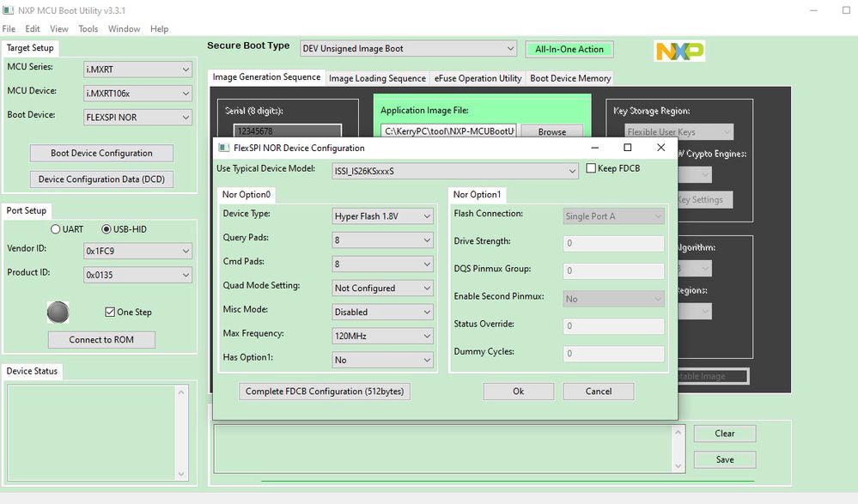858x504 pixels.
Task: Close the FlexSPI NOR Device Configuration dialog
Action: 661,148
